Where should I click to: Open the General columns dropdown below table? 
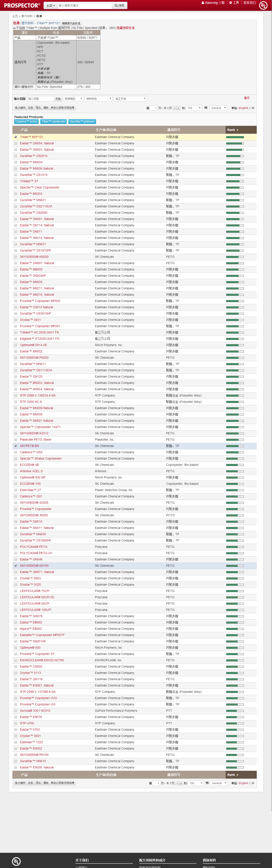coord(219,783)
